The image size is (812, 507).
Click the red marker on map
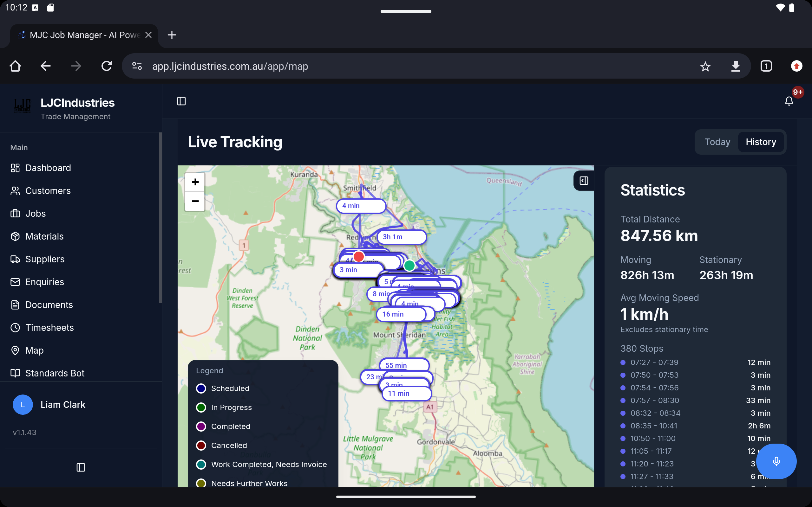[x=359, y=257]
